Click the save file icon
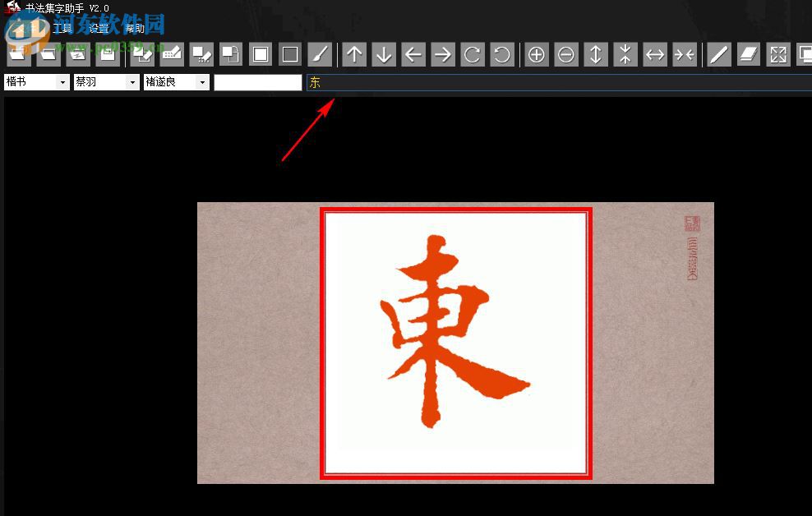The image size is (812, 516). pos(108,54)
